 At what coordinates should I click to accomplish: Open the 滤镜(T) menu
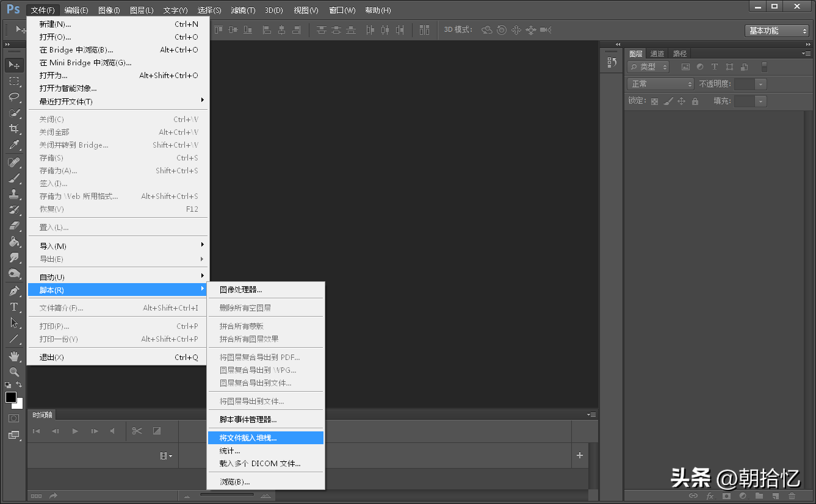pos(243,10)
